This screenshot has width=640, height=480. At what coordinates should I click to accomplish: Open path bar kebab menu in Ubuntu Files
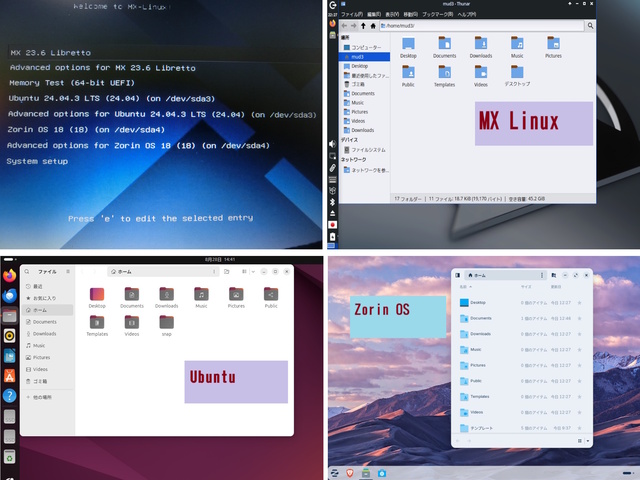click(214, 271)
